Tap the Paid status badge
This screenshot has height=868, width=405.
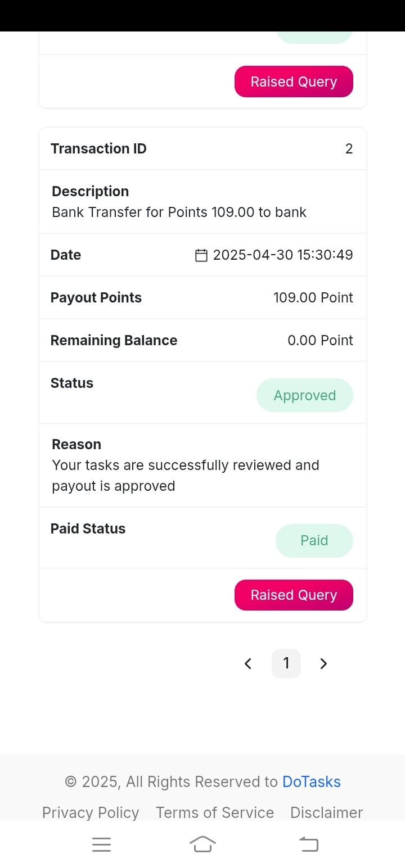314,541
